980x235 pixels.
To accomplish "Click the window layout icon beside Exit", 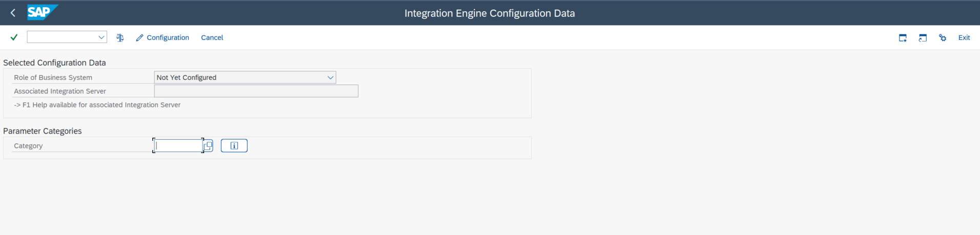I will tap(923, 37).
